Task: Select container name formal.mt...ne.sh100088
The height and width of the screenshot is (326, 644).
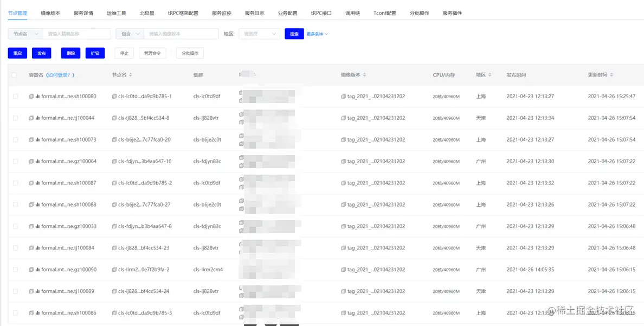Action: coord(69,204)
